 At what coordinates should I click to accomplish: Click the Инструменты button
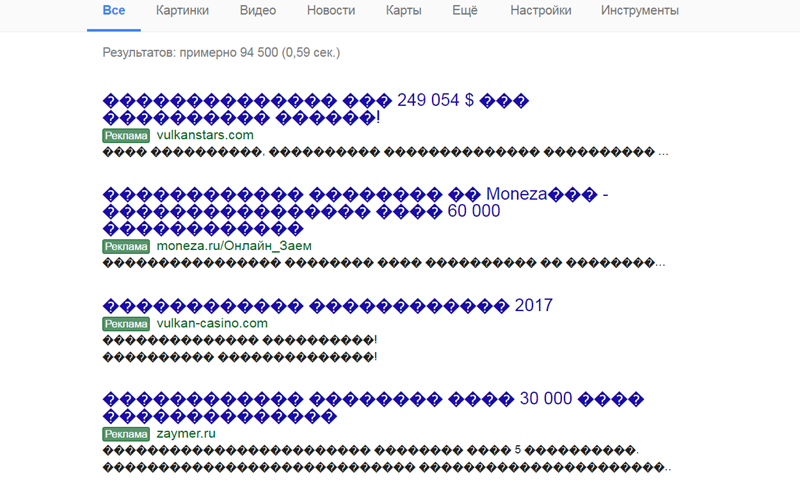[640, 11]
